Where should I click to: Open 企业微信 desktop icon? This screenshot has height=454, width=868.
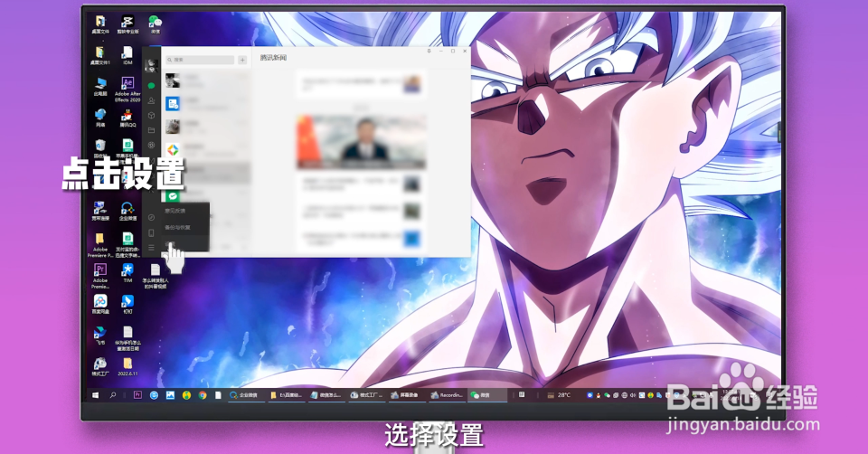127,212
